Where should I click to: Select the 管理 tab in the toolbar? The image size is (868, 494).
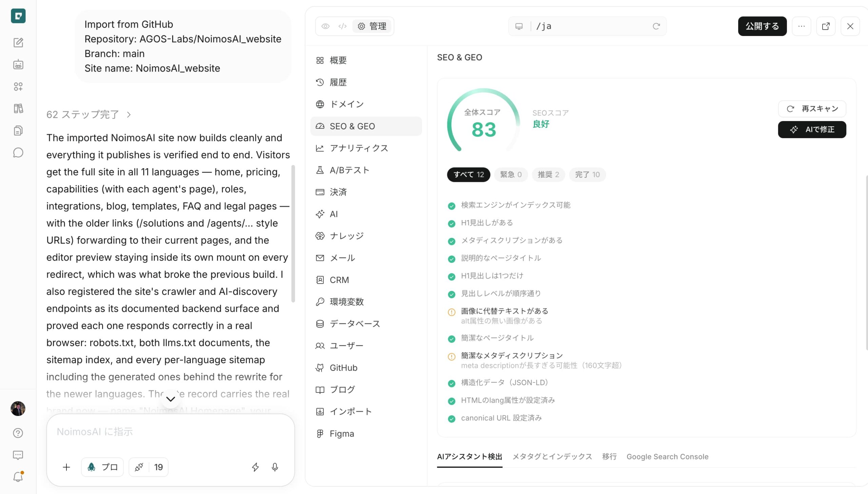click(372, 26)
